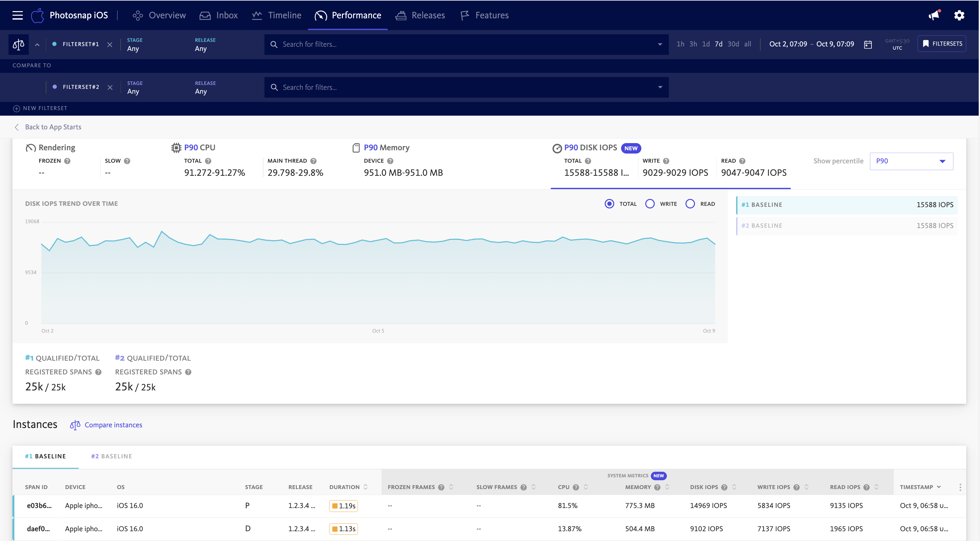This screenshot has width=980, height=541.
Task: Click help icon beside WRITE IOPS metric
Action: [x=666, y=161]
